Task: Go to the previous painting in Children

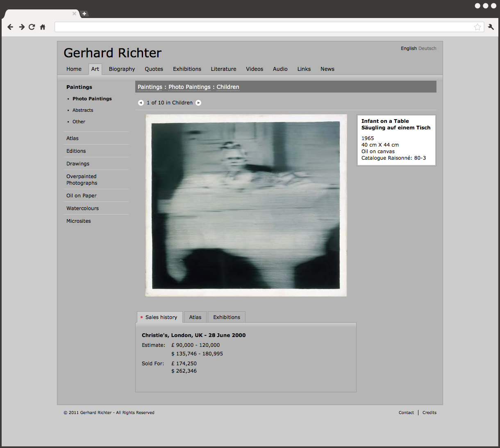Action: 141,103
